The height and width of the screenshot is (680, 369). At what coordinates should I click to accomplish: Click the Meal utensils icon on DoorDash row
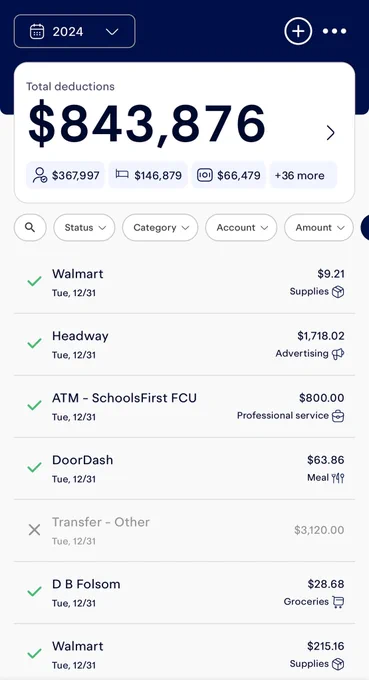tap(338, 478)
